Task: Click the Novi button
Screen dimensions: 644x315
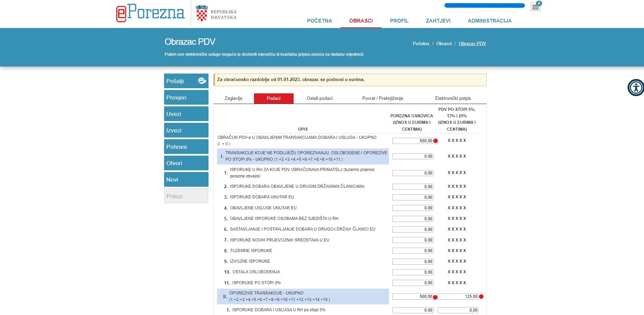Action: pyautogui.click(x=186, y=180)
